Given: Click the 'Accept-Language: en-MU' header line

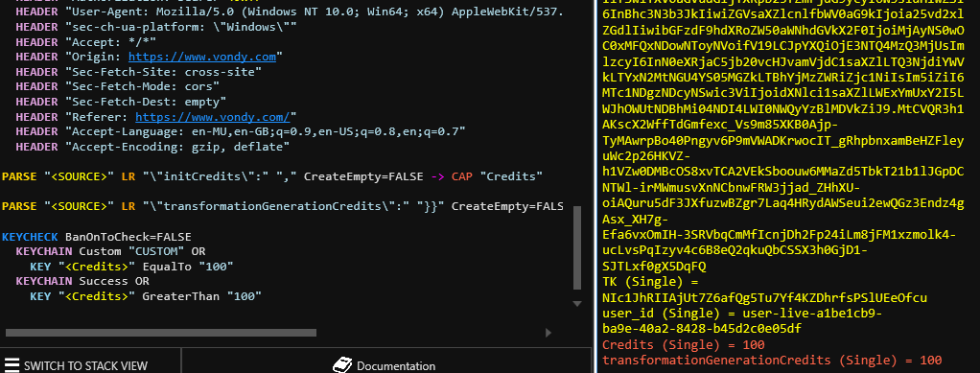Looking at the screenshot, I should [241, 131].
